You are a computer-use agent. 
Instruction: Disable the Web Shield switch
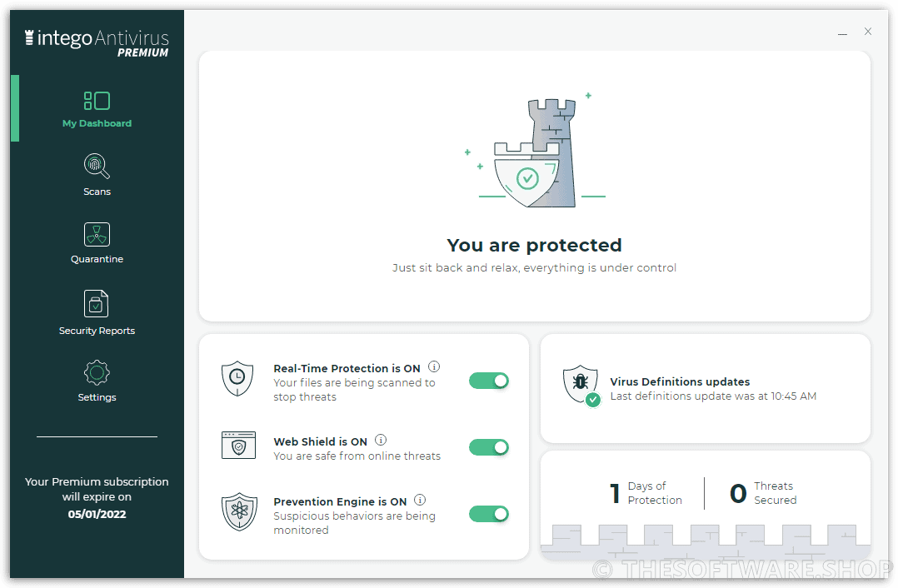click(489, 447)
